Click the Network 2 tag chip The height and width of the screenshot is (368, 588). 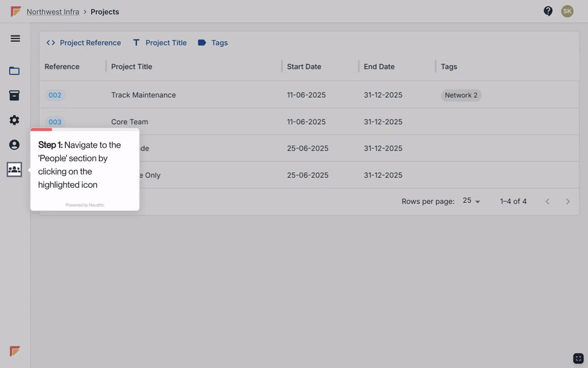[461, 95]
